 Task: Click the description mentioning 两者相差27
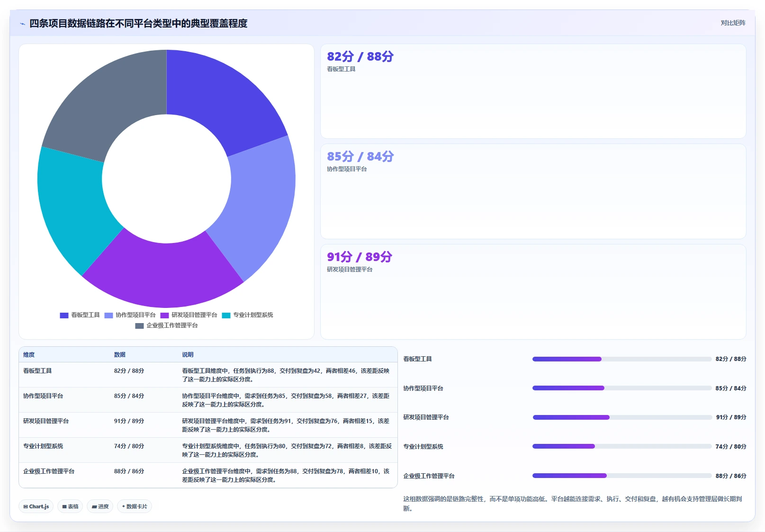286,400
